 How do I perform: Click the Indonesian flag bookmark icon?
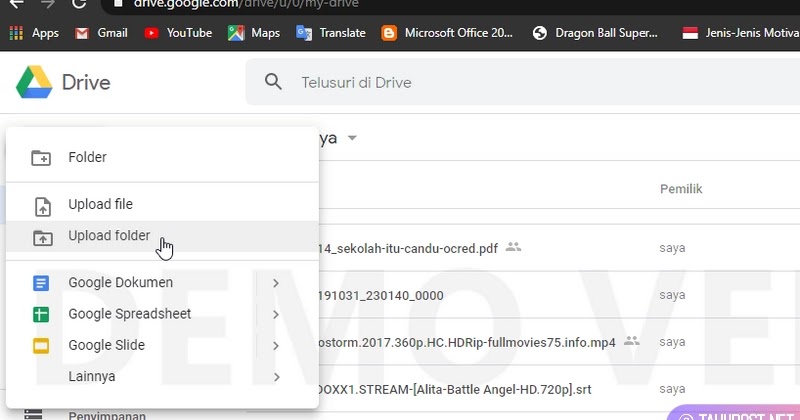[690, 33]
